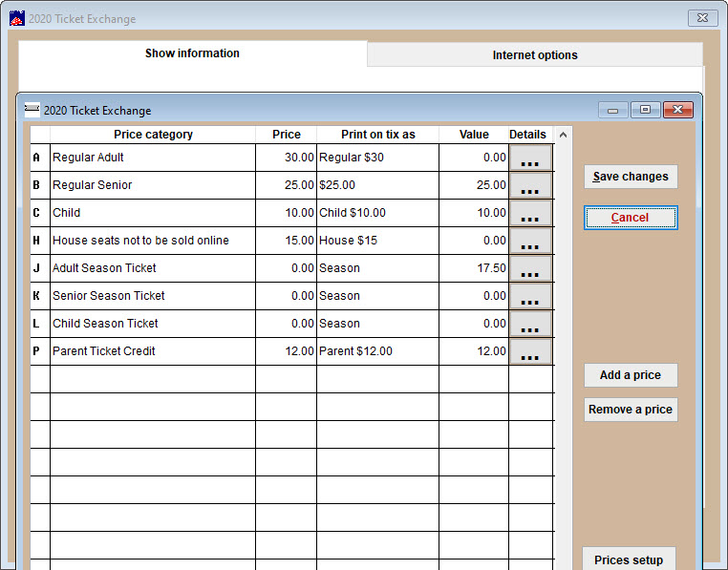Image resolution: width=728 pixels, height=570 pixels.
Task: Click Add a price button
Action: [x=631, y=375]
